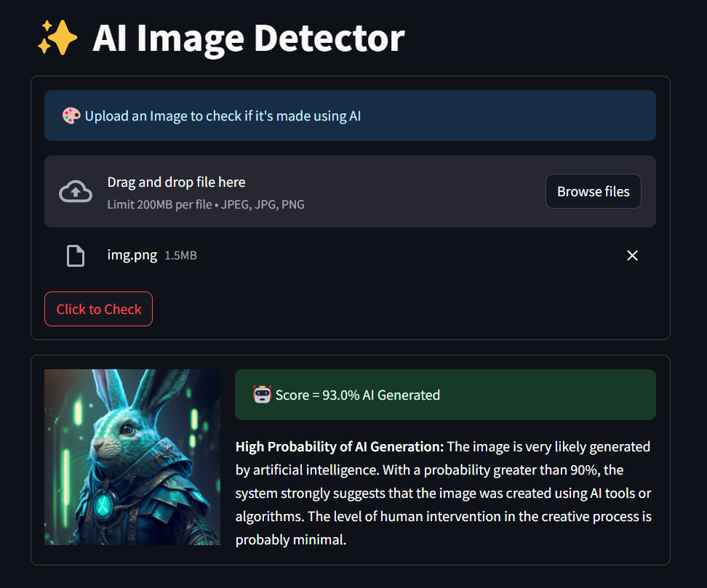
Task: Click the sparkles emoji in the title
Action: pos(57,39)
